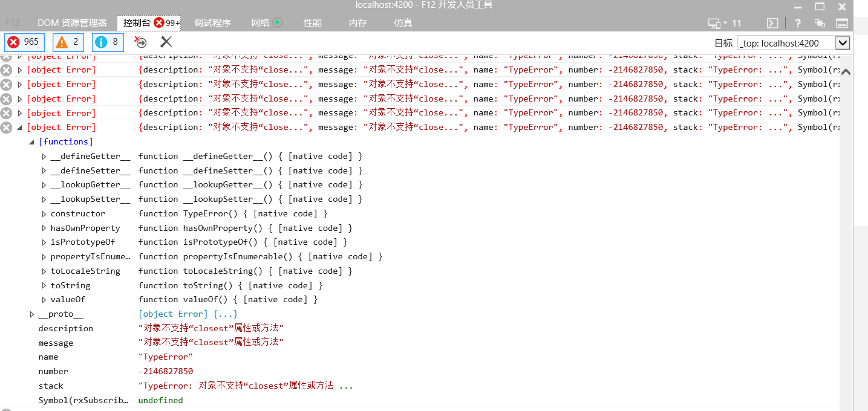Image resolution: width=868 pixels, height=411 pixels.
Task: Toggle clear-on-navigate console icon
Action: click(x=140, y=42)
